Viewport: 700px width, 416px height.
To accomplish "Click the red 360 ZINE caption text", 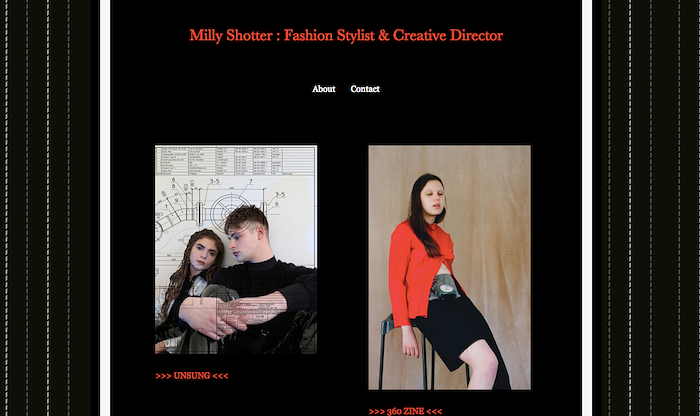I will [405, 411].
